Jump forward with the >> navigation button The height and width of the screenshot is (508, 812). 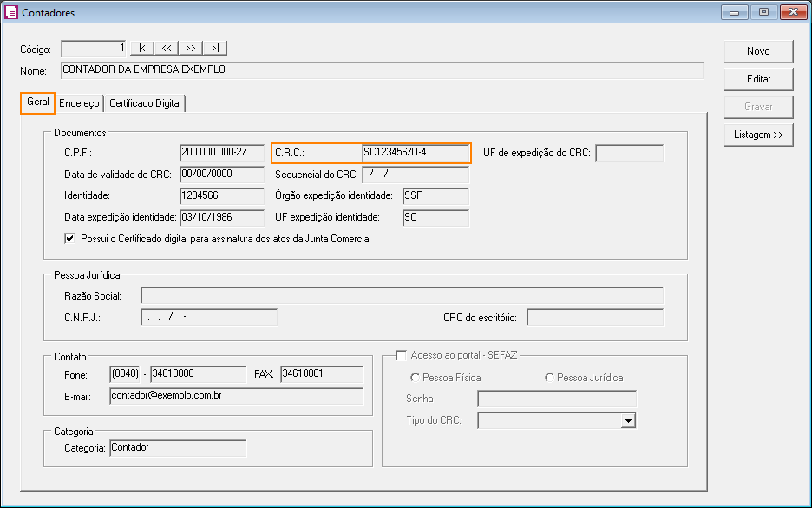point(191,48)
